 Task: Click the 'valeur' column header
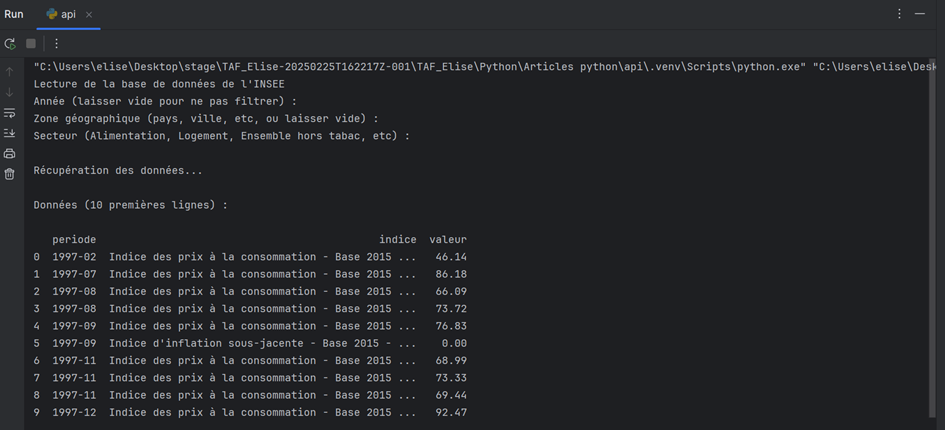click(448, 239)
